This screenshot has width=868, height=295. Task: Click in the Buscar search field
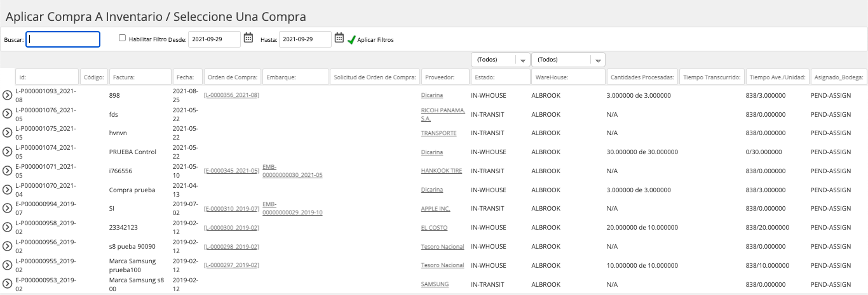(63, 39)
